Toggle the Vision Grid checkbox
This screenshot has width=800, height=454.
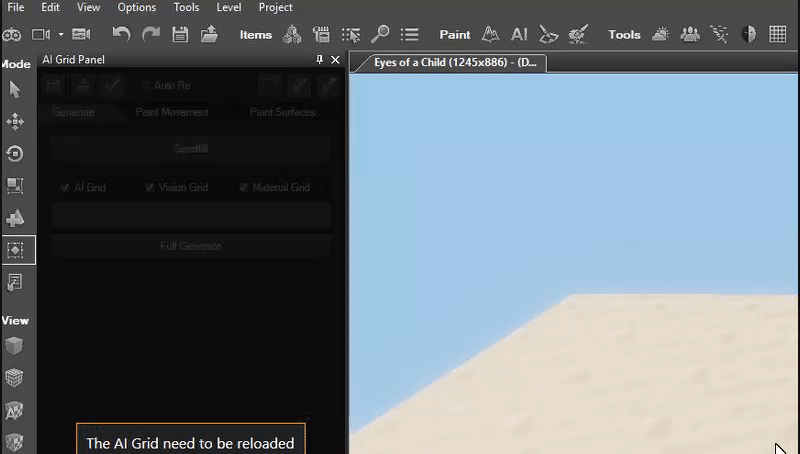pos(149,188)
